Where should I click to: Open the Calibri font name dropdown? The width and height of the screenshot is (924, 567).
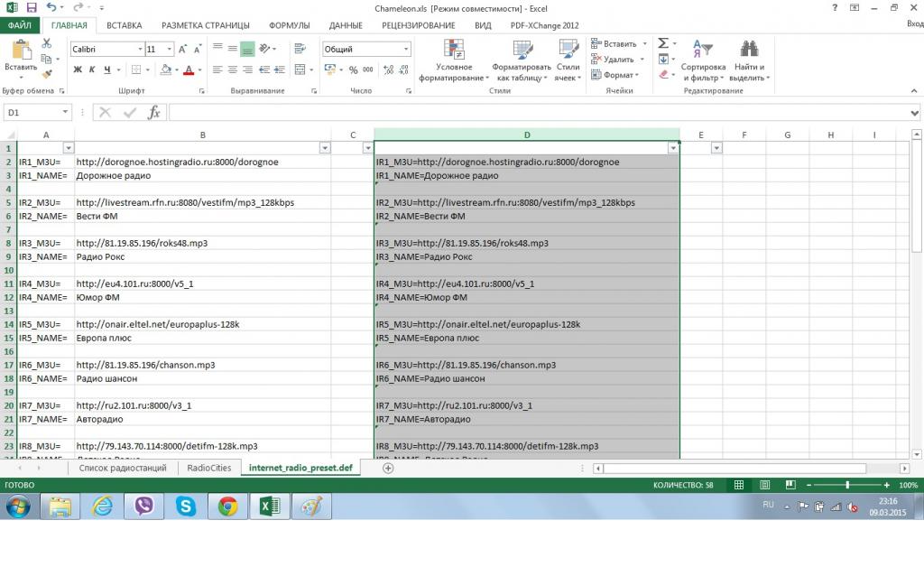pyautogui.click(x=140, y=49)
